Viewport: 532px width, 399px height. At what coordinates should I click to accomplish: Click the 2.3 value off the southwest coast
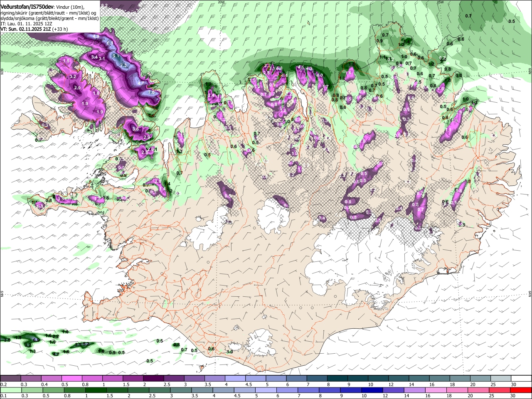point(176,345)
